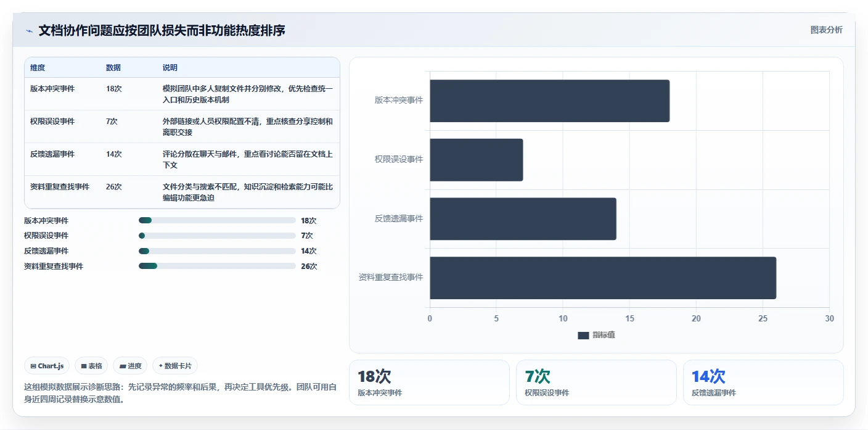Click the 权限误设事件 y-axis label on the chart
This screenshot has height=430, width=868.
399,159
